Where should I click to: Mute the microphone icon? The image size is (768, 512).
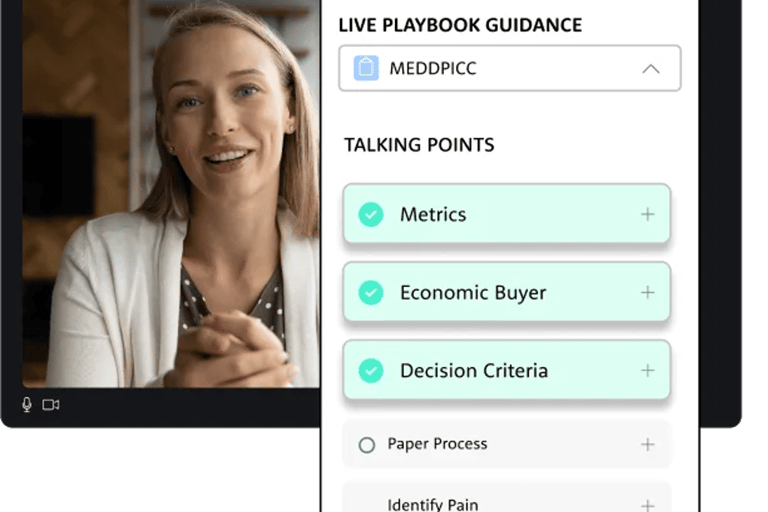27,405
